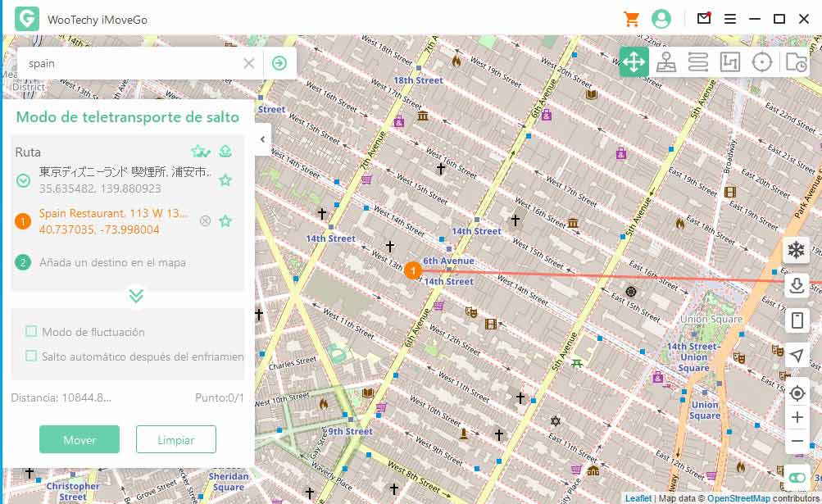Activate the joystick target mode icon
This screenshot has height=504, width=822.
762,62
